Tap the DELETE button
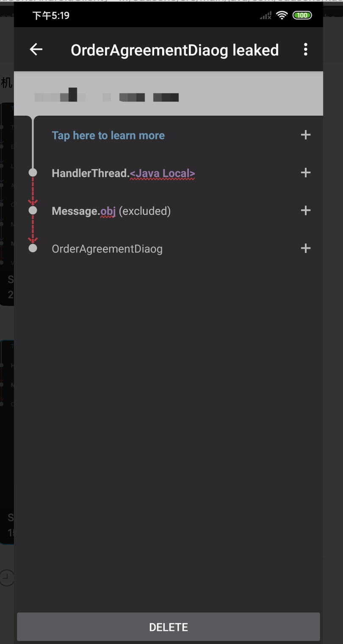 click(169, 627)
